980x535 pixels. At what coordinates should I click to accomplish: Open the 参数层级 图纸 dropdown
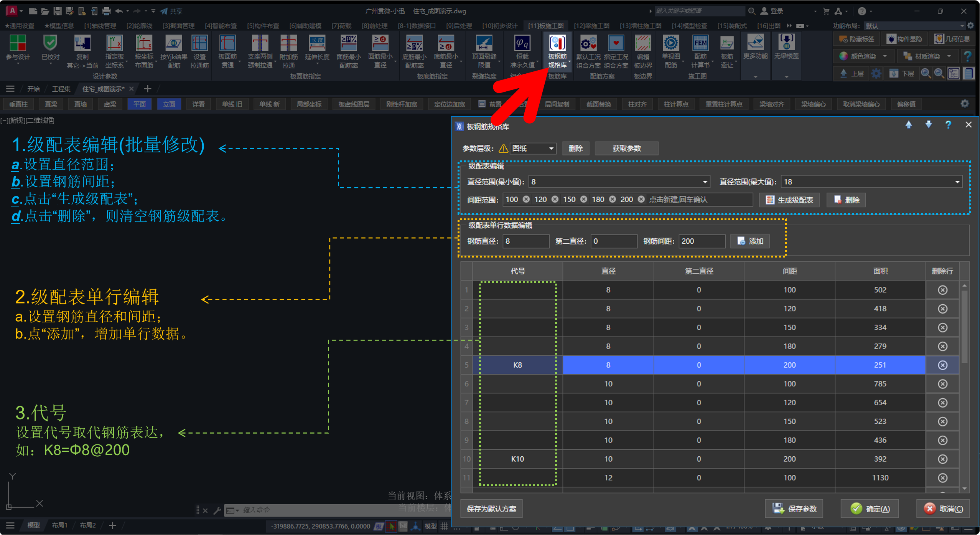pos(533,149)
